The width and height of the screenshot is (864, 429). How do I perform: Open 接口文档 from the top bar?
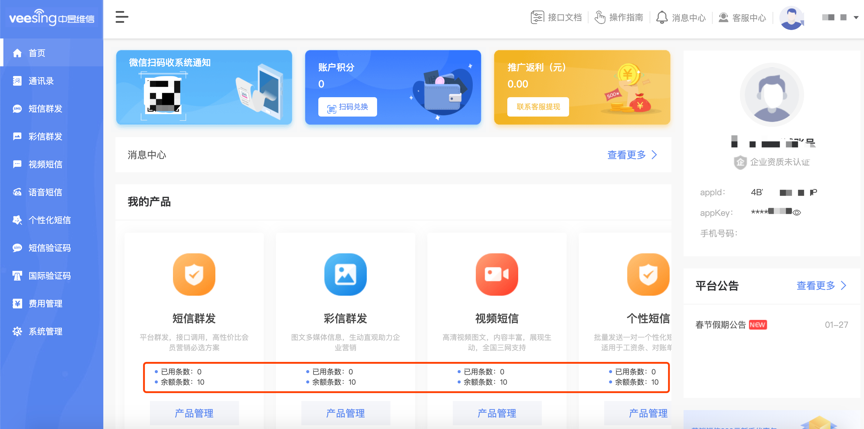click(x=556, y=18)
